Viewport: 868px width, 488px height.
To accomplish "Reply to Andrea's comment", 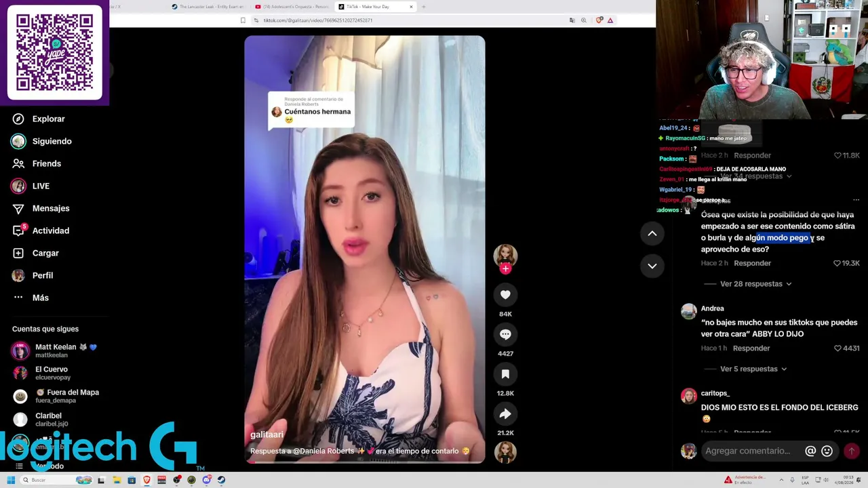I will coord(751,348).
